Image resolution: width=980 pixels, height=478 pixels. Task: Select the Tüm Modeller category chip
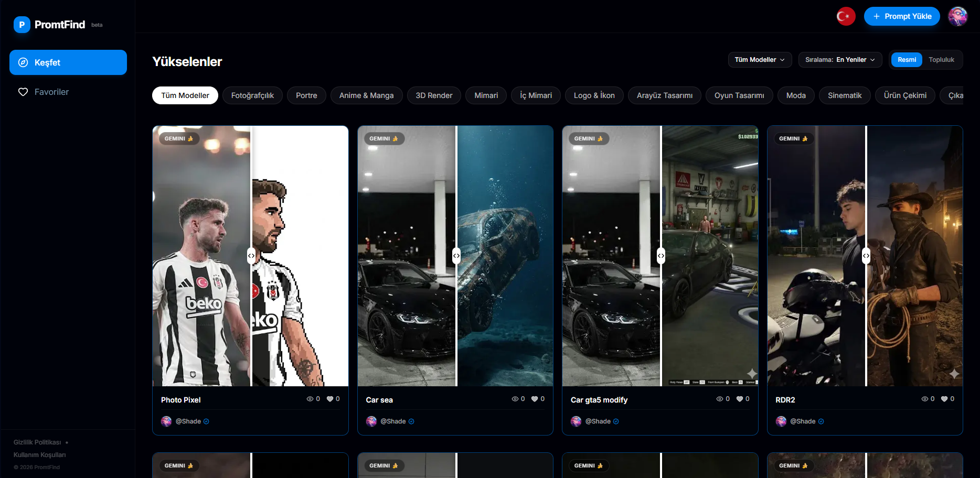pos(185,95)
